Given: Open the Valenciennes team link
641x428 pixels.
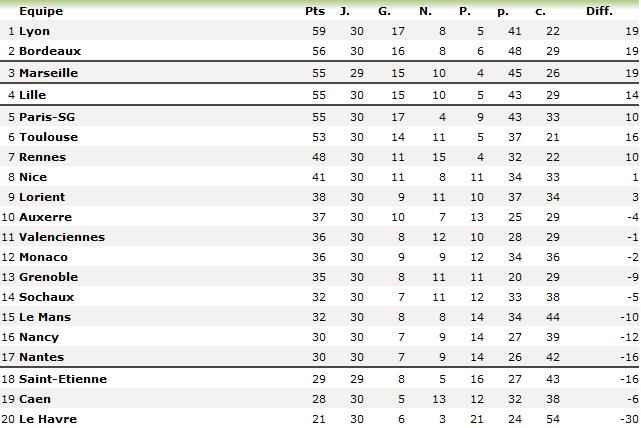Looking at the screenshot, I should click(x=61, y=237).
